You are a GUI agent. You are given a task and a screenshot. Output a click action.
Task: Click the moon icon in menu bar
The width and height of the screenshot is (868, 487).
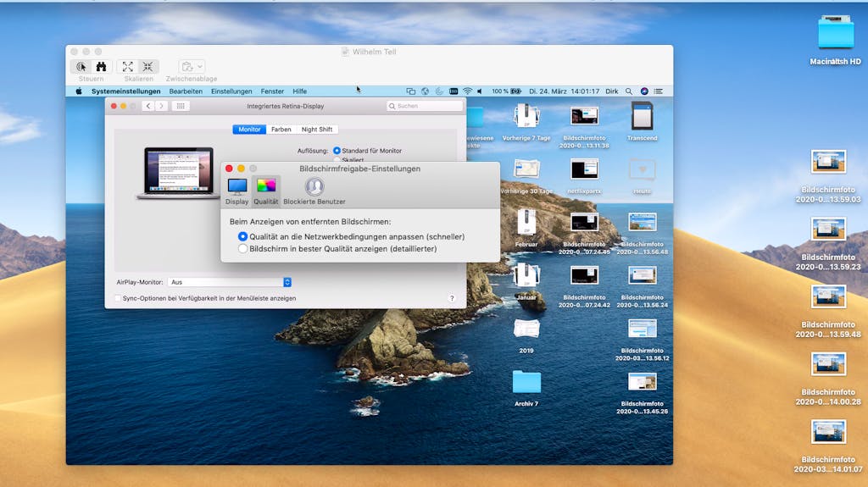440,91
